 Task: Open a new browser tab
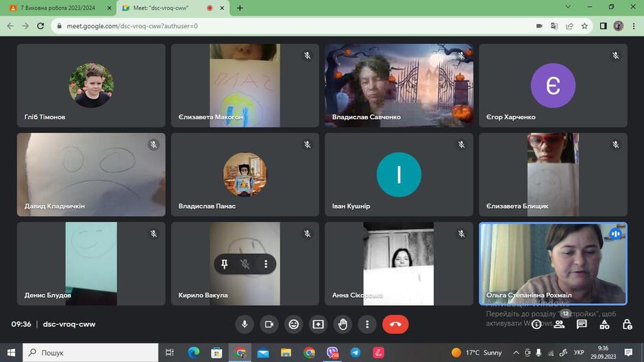point(240,8)
